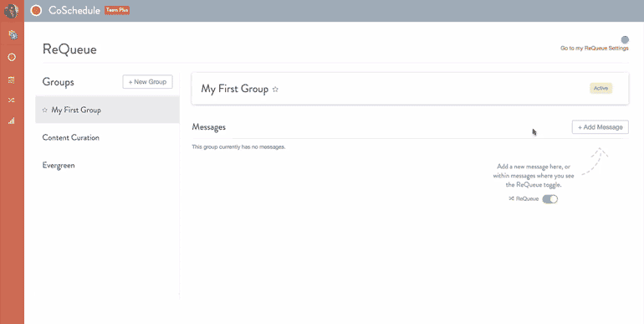Open the calendar icon in sidebar

click(x=12, y=80)
